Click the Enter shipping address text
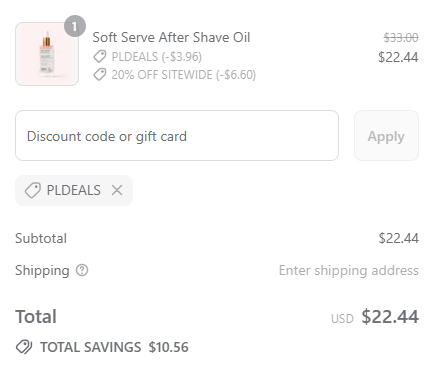The width and height of the screenshot is (435, 369). [349, 270]
